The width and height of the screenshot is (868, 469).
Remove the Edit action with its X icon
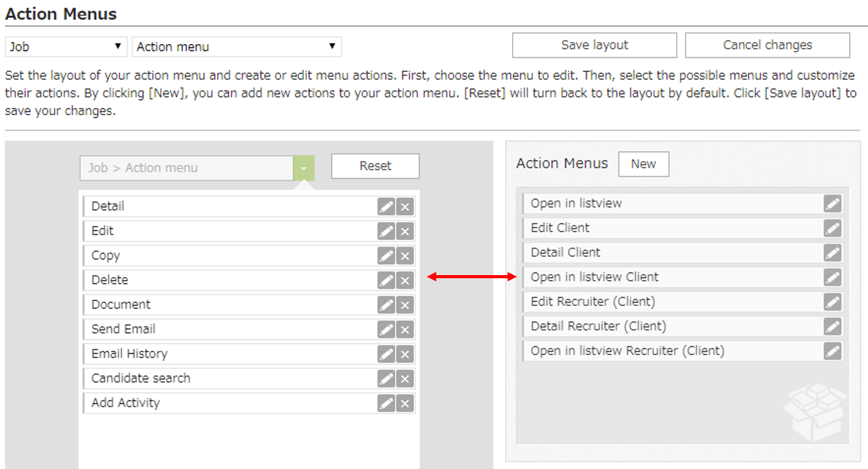[x=405, y=231]
